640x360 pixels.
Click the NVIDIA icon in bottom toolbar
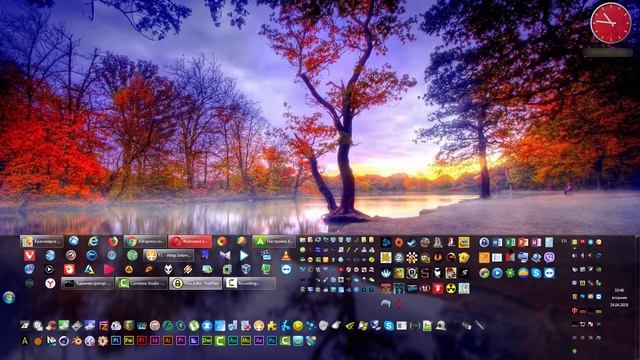click(x=350, y=326)
